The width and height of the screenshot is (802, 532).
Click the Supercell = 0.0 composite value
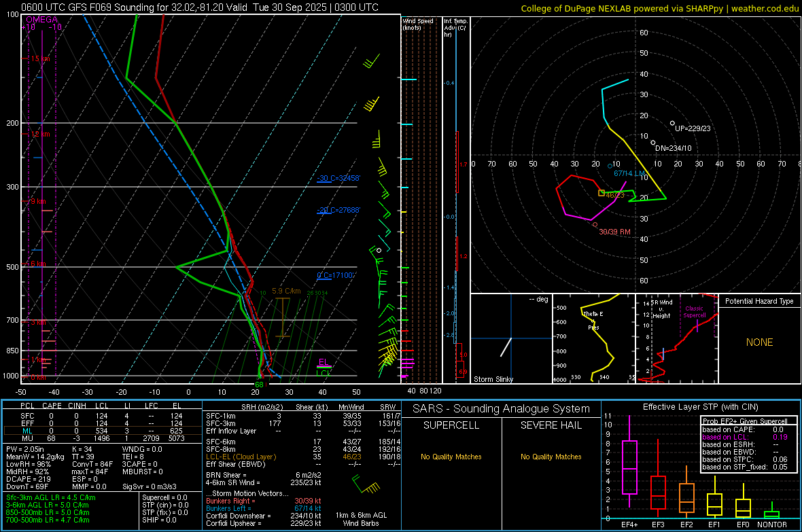pyautogui.click(x=164, y=497)
